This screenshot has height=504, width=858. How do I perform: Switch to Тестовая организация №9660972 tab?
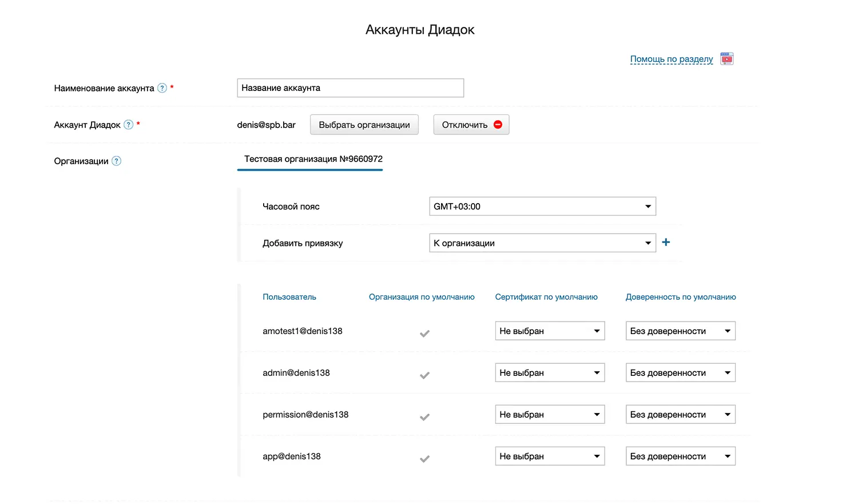tap(313, 159)
